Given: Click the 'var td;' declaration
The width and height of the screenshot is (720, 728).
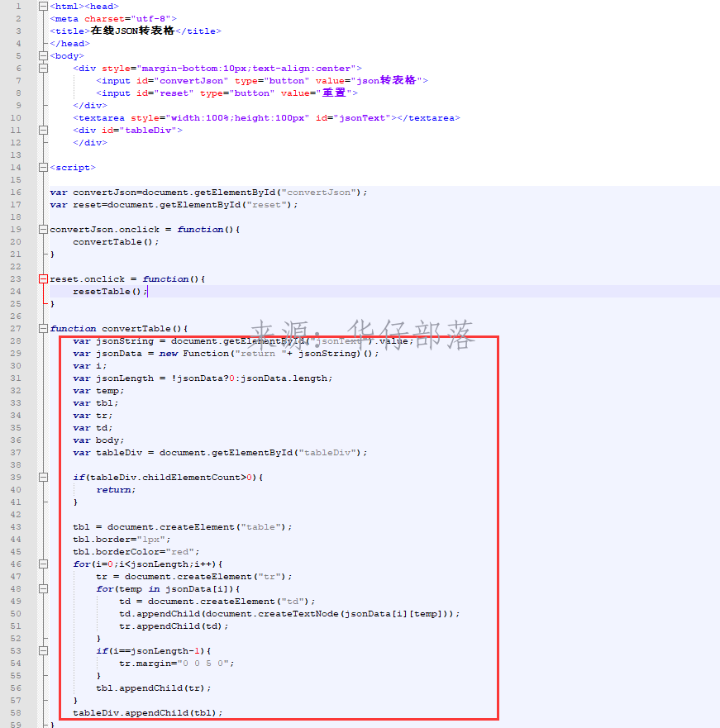Looking at the screenshot, I should coord(93,428).
